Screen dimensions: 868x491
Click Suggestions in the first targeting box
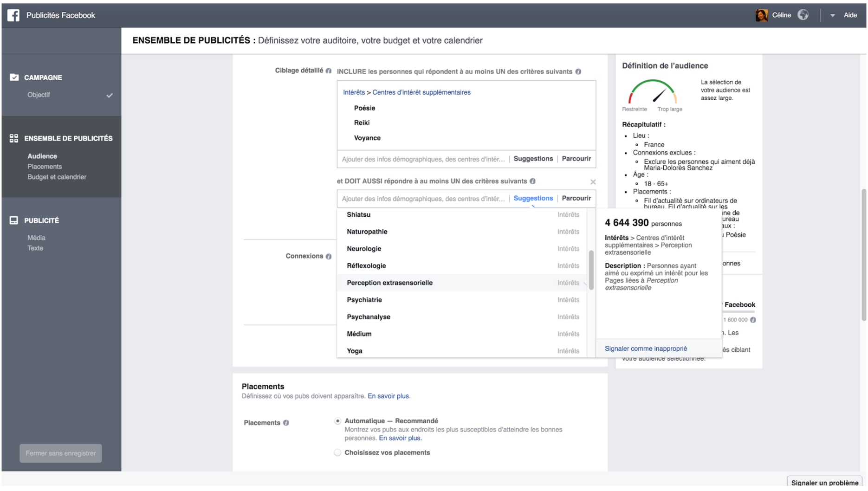[533, 159]
